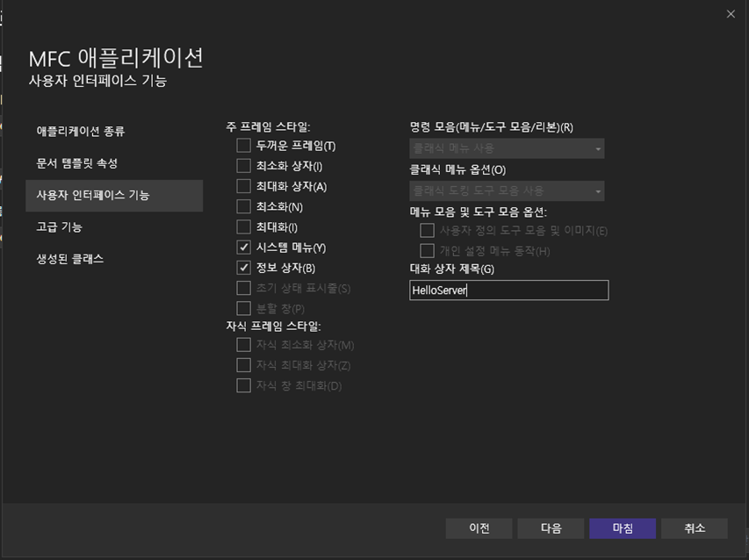Toggle the 최대화 상자(A) checkbox
The width and height of the screenshot is (749, 560).
(x=243, y=186)
